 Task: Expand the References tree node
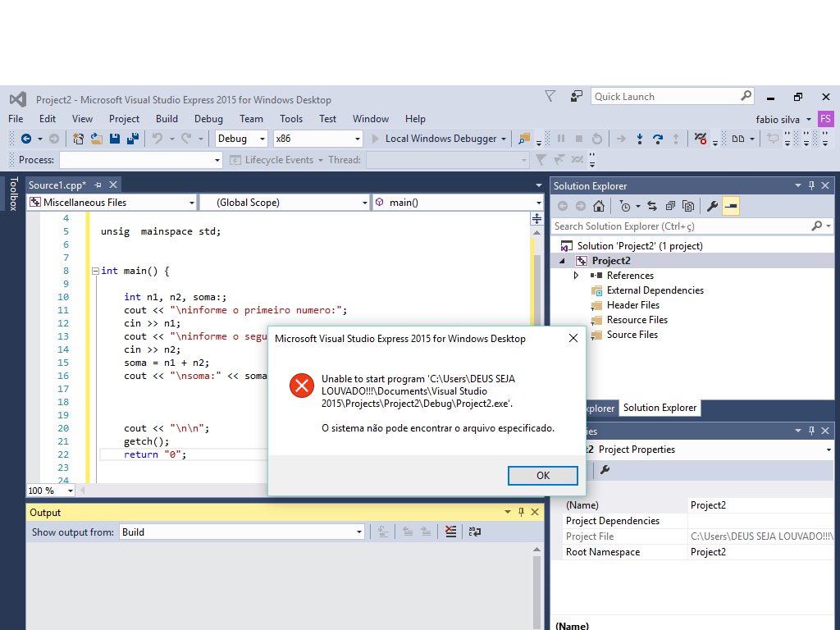(577, 276)
